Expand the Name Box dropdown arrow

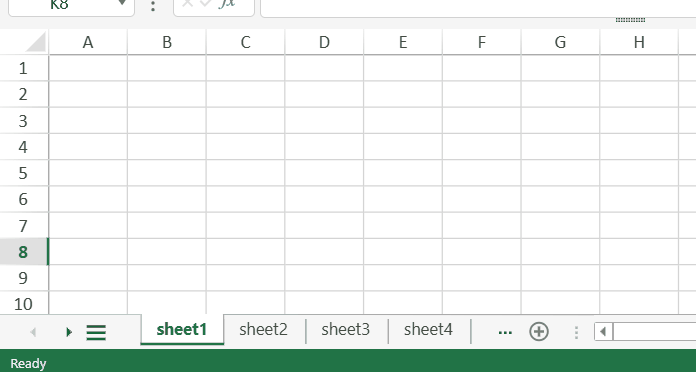[x=122, y=4]
